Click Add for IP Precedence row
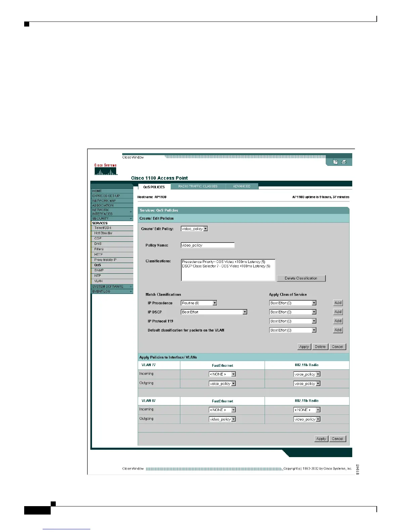 pos(338,303)
